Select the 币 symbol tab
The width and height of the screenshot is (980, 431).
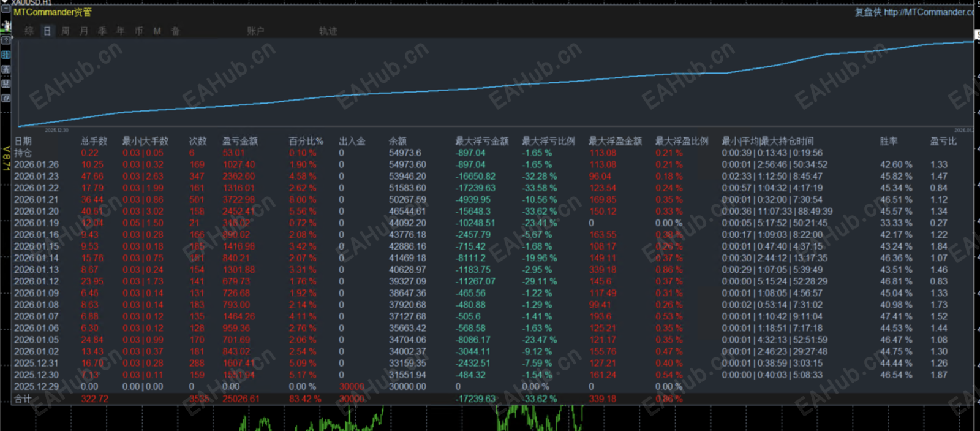[139, 31]
